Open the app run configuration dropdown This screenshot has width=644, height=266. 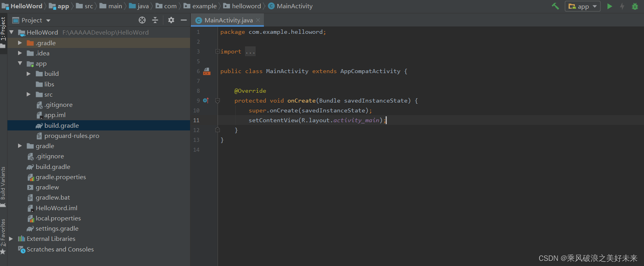point(583,6)
